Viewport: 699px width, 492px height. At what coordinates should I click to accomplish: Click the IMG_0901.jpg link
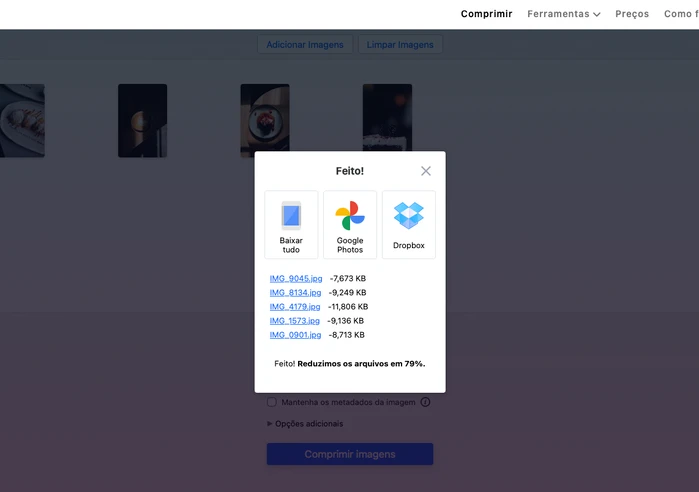click(x=295, y=335)
